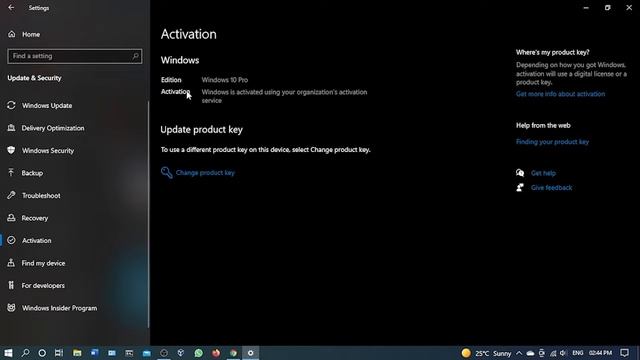Go back using the Settings back arrow
The image size is (640, 360).
11,7
